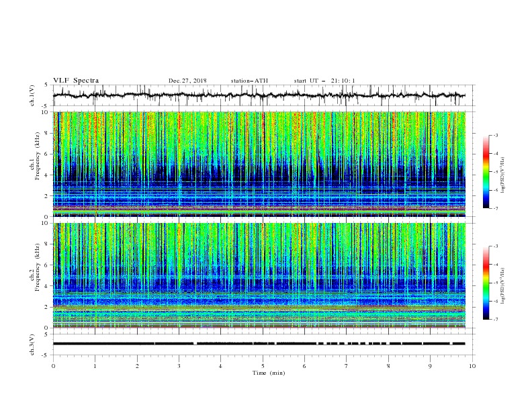Click the date label Dec. 27, 2018
This screenshot has width=532, height=411.
click(187, 81)
